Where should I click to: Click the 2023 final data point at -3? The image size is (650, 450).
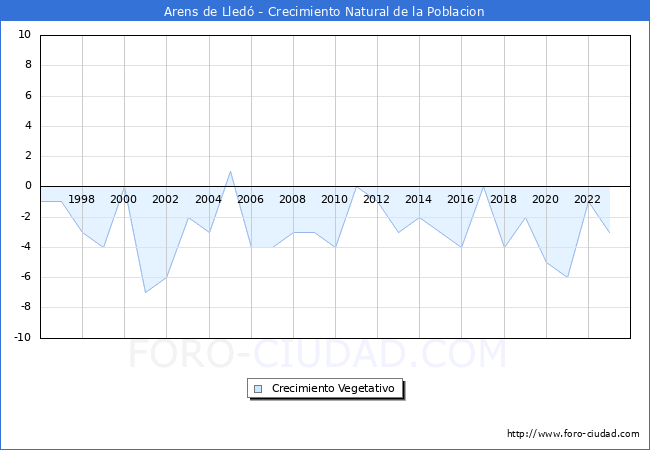[609, 232]
